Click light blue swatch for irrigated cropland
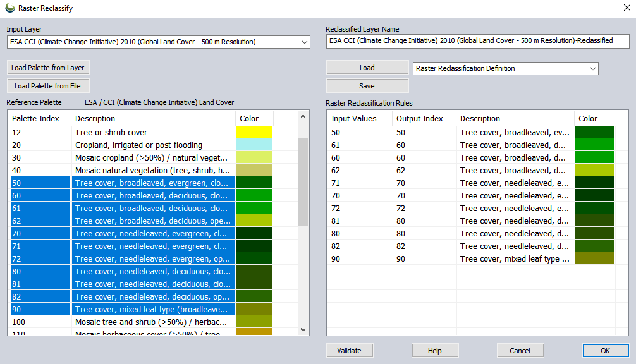The height and width of the screenshot is (364, 636). (x=254, y=145)
